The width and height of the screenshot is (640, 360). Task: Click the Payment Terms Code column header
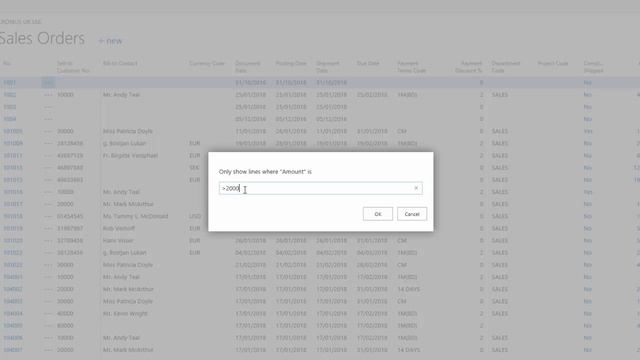411,67
